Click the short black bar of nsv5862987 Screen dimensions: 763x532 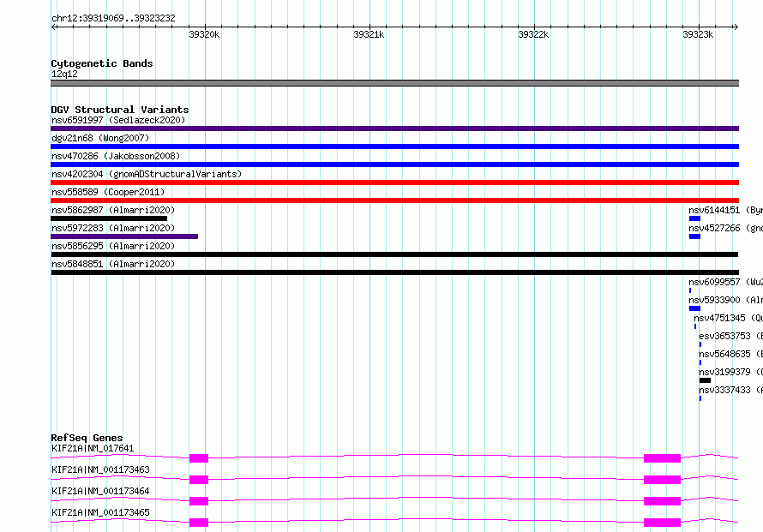(109, 218)
